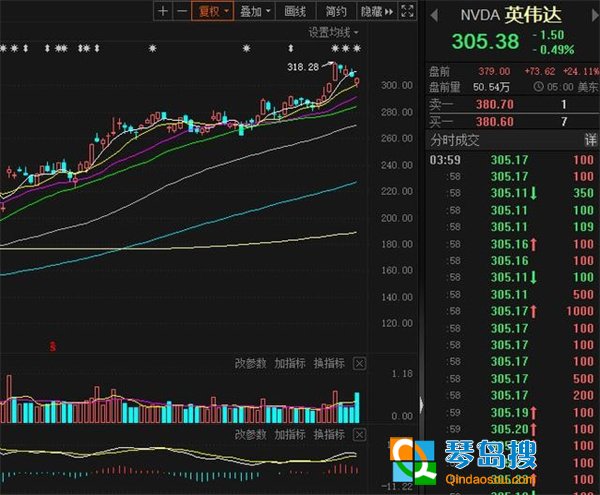Image resolution: width=600 pixels, height=495 pixels.
Task: Select the 305.17 trade with 200 volume
Action: 513,395
